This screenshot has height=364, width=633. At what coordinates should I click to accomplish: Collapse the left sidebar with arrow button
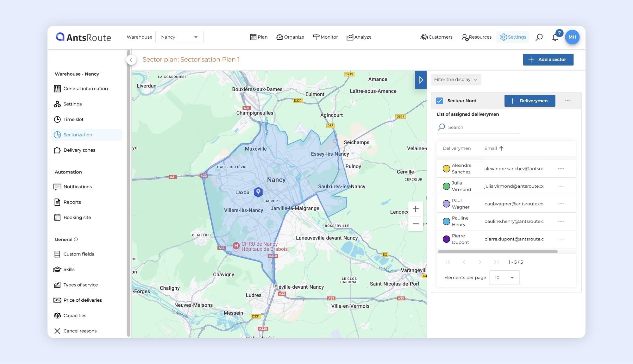[x=131, y=60]
